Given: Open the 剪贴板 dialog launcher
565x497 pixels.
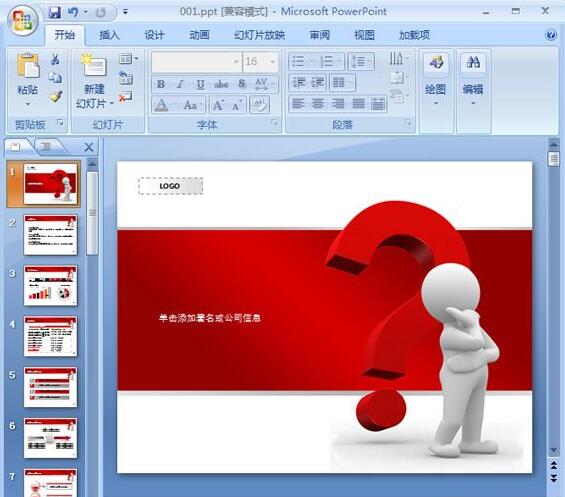Looking at the screenshot, I should click(x=60, y=123).
